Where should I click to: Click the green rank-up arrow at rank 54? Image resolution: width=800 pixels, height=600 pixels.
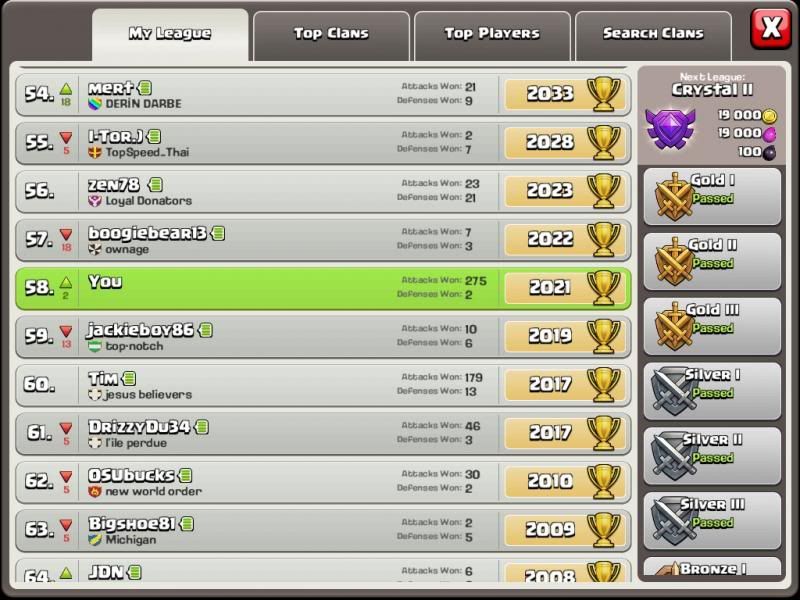[x=66, y=89]
